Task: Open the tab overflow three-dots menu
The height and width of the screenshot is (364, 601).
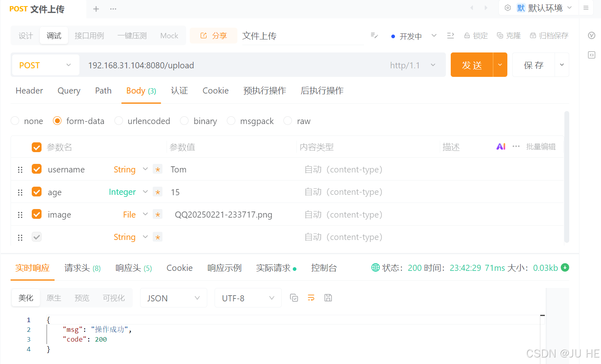Action: 113,9
